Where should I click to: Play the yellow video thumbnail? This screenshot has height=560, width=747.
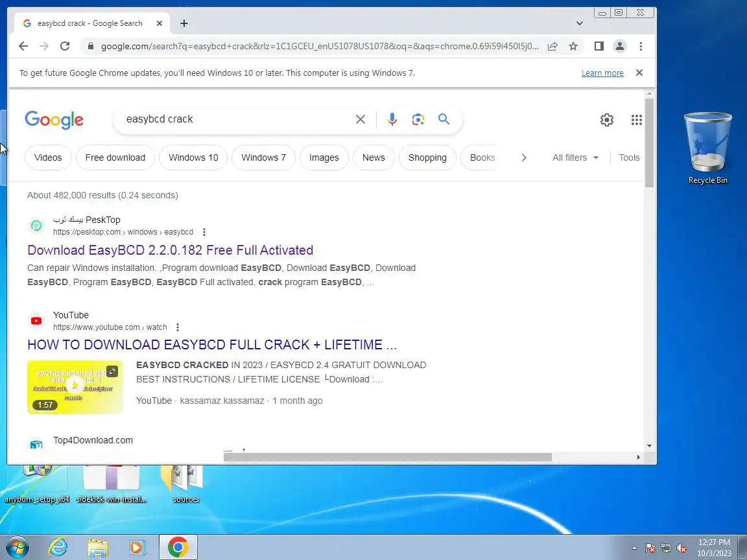tap(75, 387)
